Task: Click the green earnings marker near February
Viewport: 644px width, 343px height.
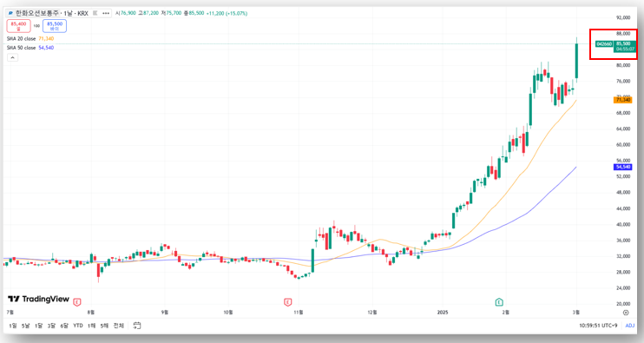Action: pyautogui.click(x=499, y=302)
